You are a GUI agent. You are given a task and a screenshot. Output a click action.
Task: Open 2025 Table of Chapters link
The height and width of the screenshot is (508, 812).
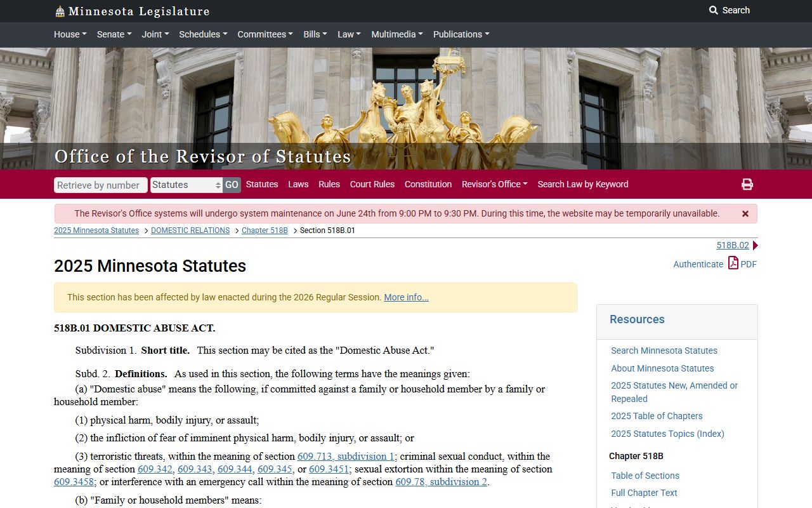click(657, 416)
